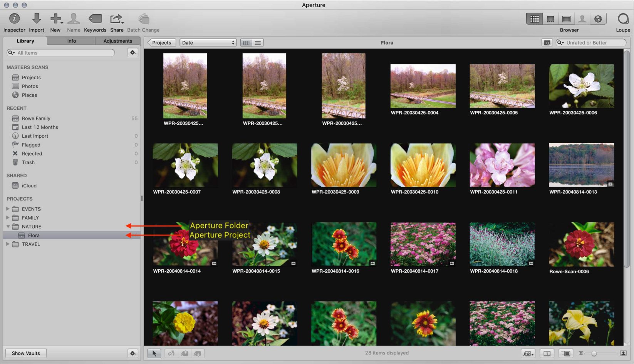Click the Import arrow icon
Screen dimensions: 634x364
pyautogui.click(x=37, y=18)
